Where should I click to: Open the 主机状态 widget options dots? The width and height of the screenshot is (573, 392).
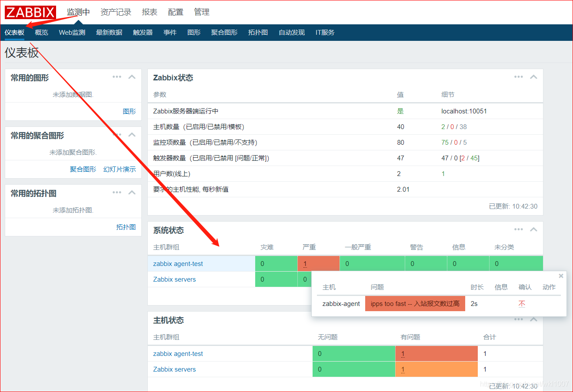tap(519, 319)
